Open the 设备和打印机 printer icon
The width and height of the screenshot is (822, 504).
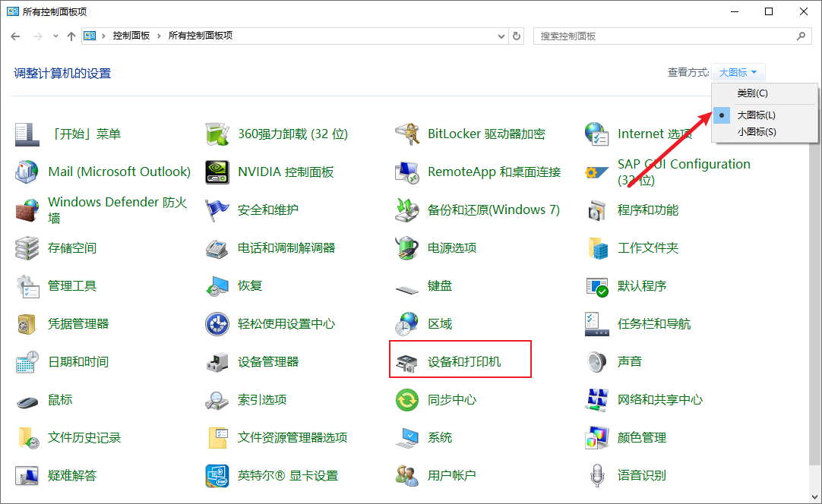[406, 362]
